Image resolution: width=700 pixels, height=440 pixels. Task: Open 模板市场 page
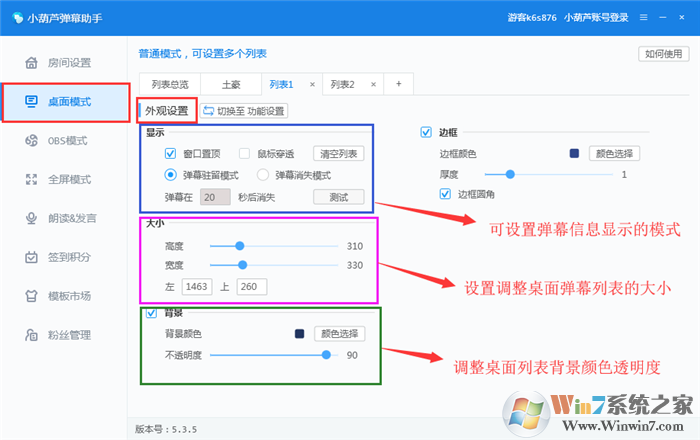tap(65, 296)
